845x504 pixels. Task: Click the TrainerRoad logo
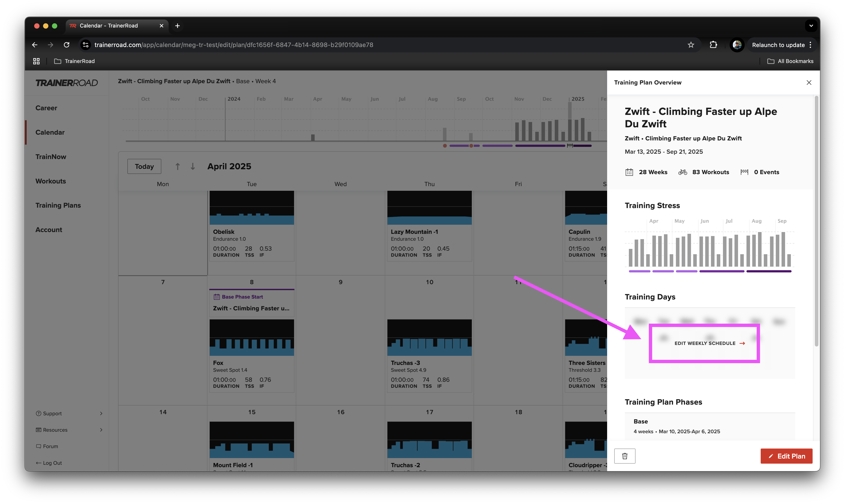(x=67, y=83)
